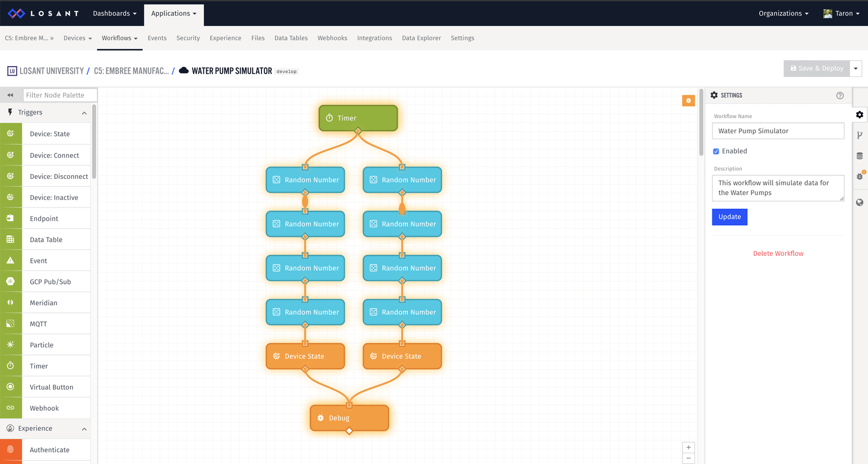The image size is (868, 464).
Task: Collapse the Triggers palette section
Action: (x=84, y=113)
